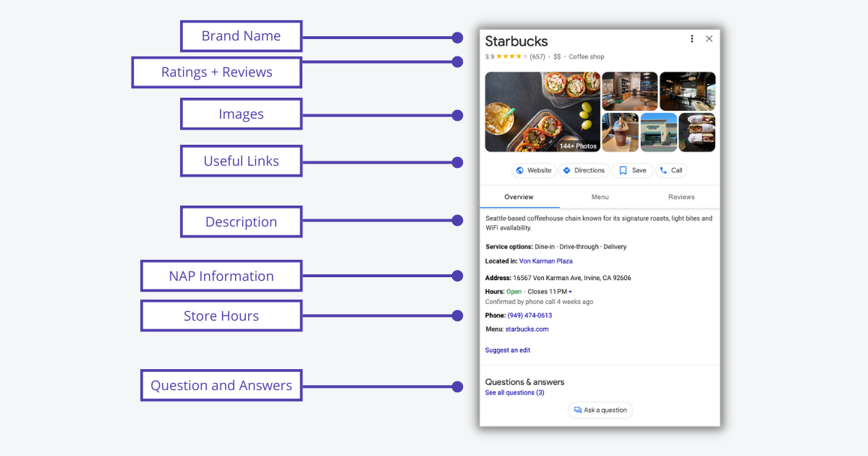Viewport: 868px width, 456px height.
Task: Click the Call phone icon
Action: click(663, 171)
